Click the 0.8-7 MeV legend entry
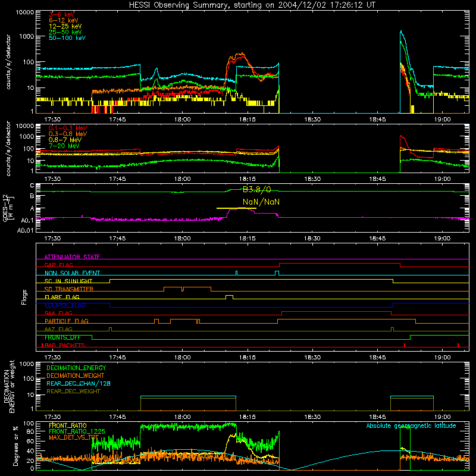This screenshot has width=476, height=476. coord(65,140)
